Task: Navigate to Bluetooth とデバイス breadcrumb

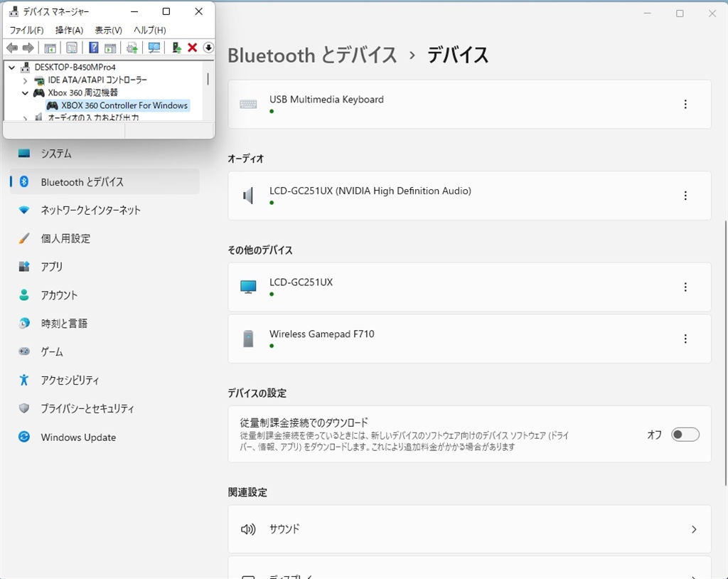Action: pos(313,55)
